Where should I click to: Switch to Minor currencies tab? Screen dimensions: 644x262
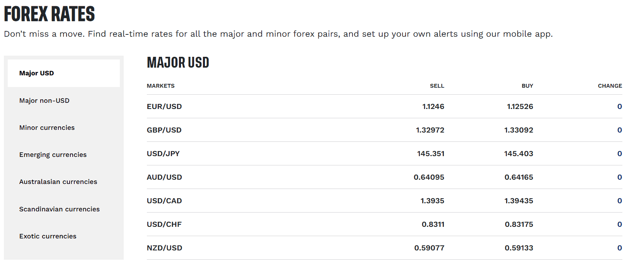pos(47,128)
